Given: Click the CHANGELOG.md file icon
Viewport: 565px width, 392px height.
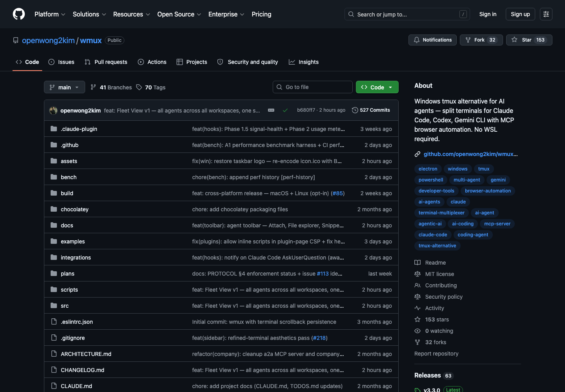Looking at the screenshot, I should tap(54, 370).
